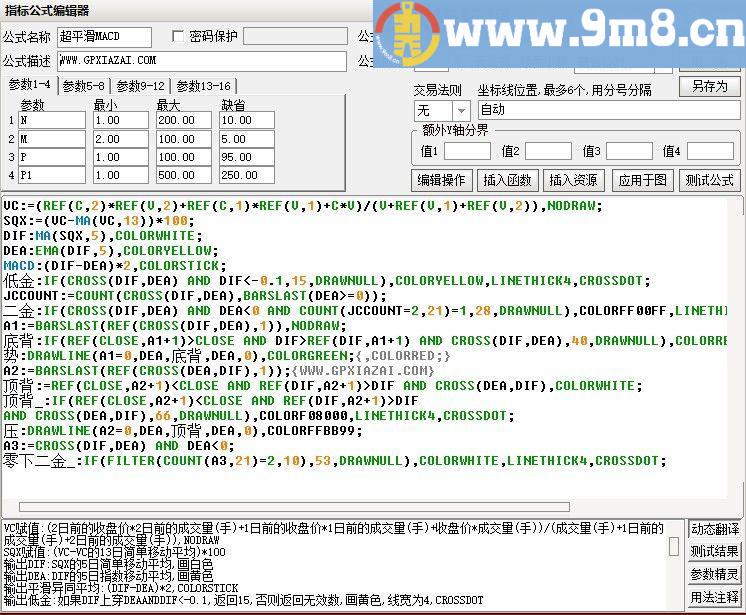Switch to the 参数9-12 tab
Image resolution: width=746 pixels, height=615 pixels.
pos(140,86)
